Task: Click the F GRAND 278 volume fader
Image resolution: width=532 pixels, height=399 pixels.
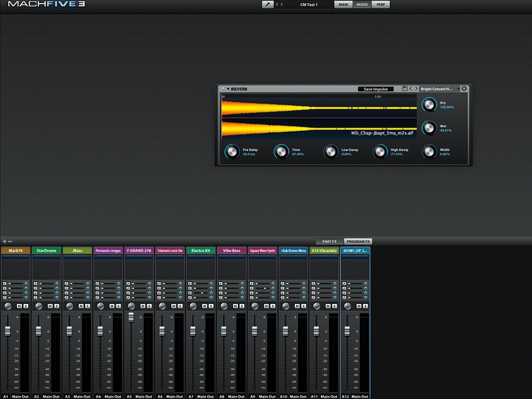Action: [x=131, y=318]
